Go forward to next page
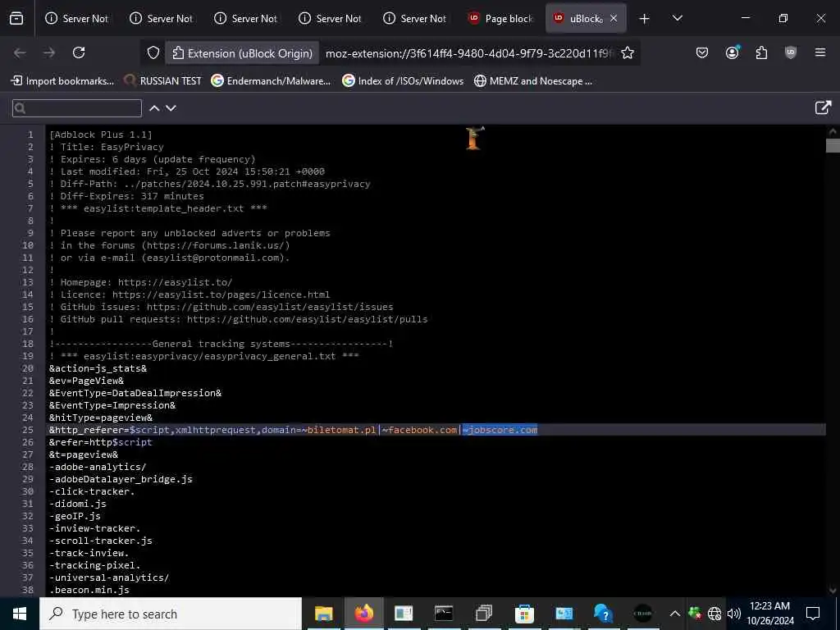840x630 pixels. tap(49, 52)
